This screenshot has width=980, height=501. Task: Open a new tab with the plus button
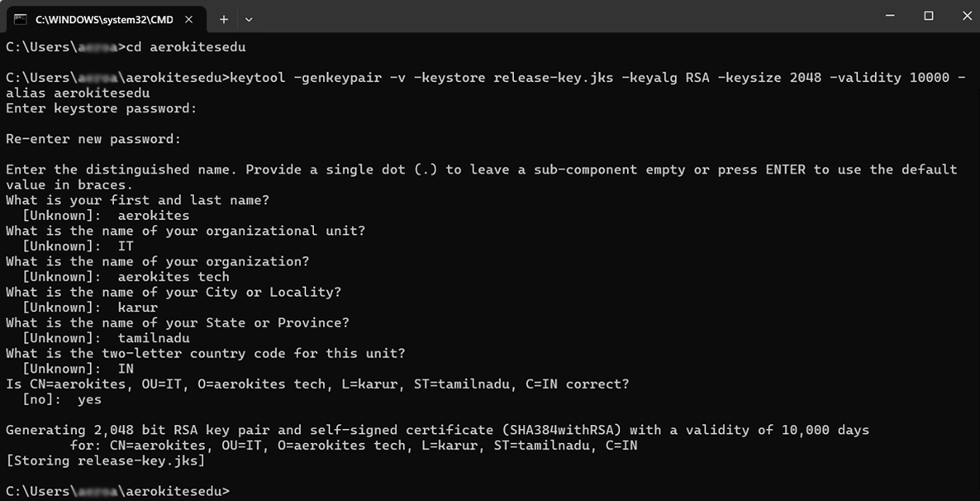point(224,19)
